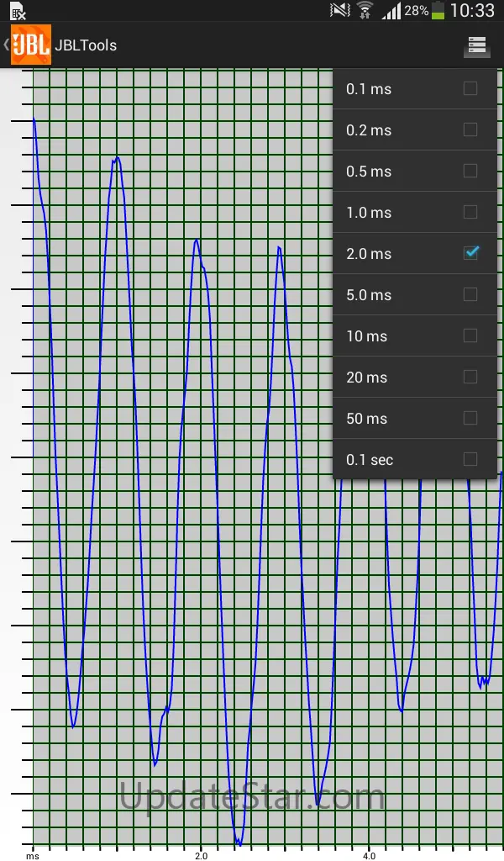Check the 10 ms checkbox
Viewport: 504px width, 861px height.
[x=470, y=335]
